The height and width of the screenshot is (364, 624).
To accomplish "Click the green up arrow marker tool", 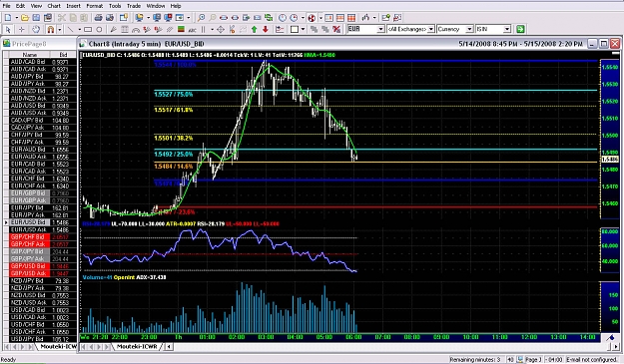I will pyautogui.click(x=254, y=29).
